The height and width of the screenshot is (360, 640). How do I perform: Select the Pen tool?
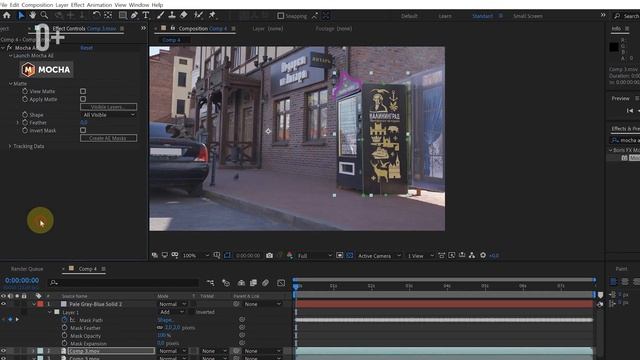(x=134, y=15)
